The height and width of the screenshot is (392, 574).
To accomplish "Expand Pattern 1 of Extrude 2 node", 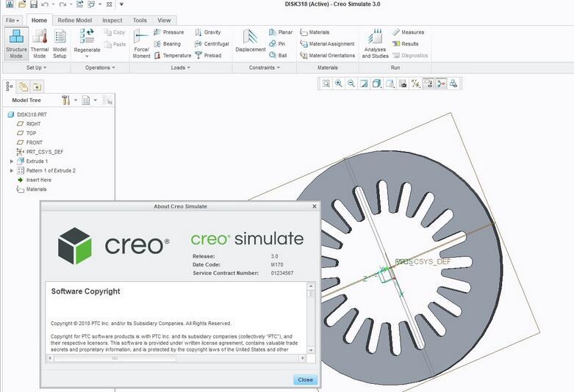I will 12,171.
